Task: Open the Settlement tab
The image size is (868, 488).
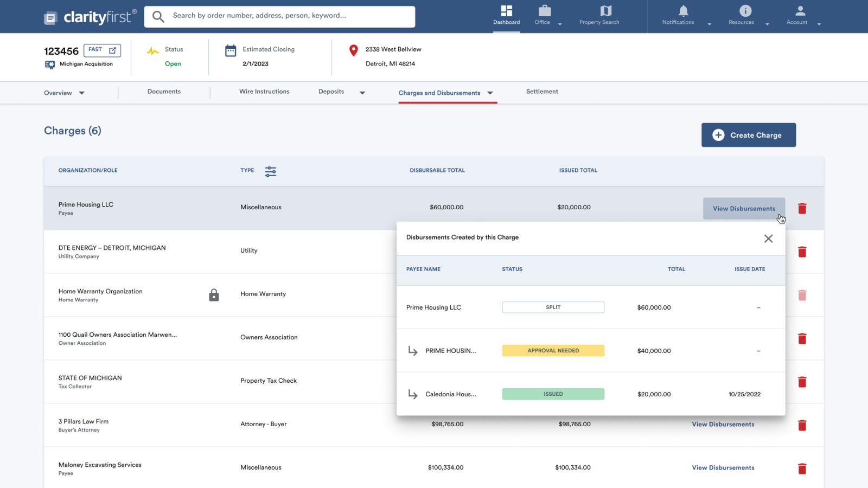Action: coord(541,92)
